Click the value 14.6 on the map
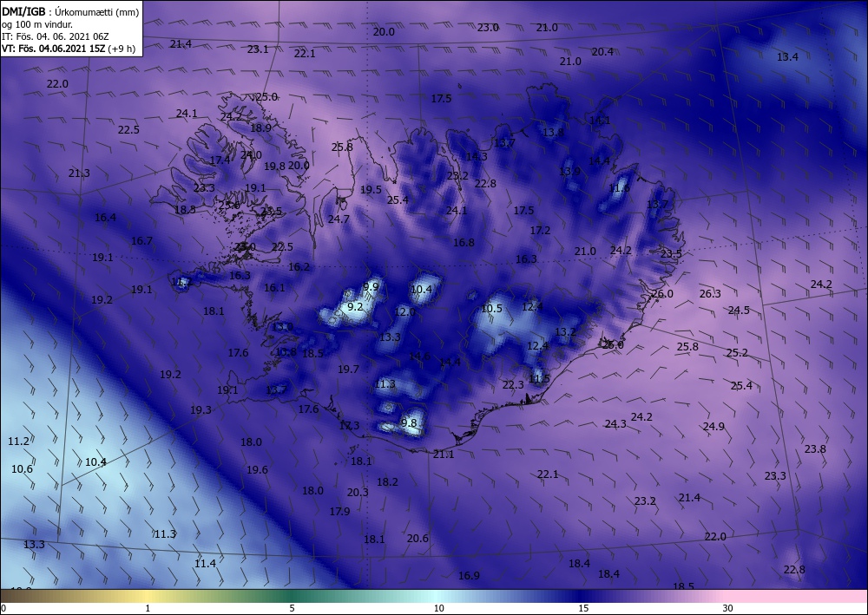Viewport: 868px width, 615px height. 419,357
